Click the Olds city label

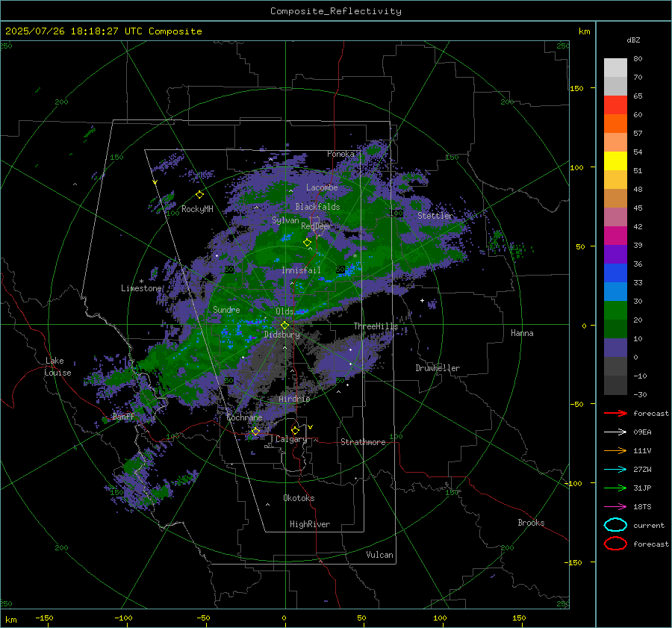[x=284, y=311]
